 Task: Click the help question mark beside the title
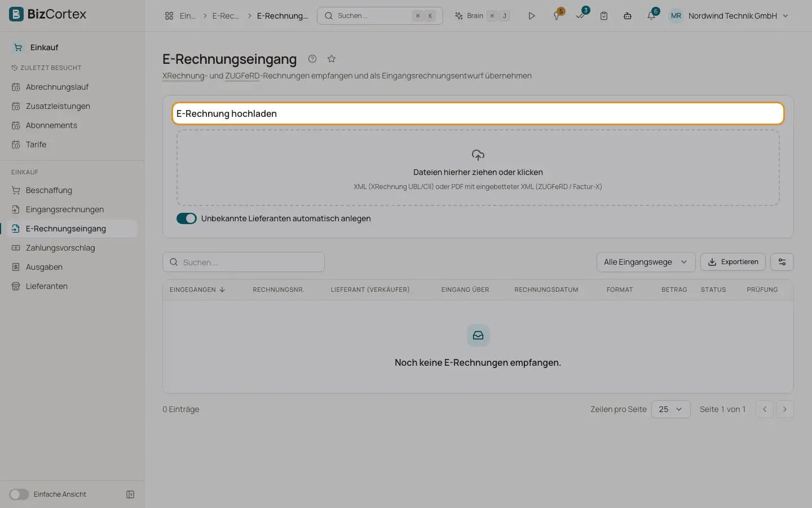click(312, 59)
